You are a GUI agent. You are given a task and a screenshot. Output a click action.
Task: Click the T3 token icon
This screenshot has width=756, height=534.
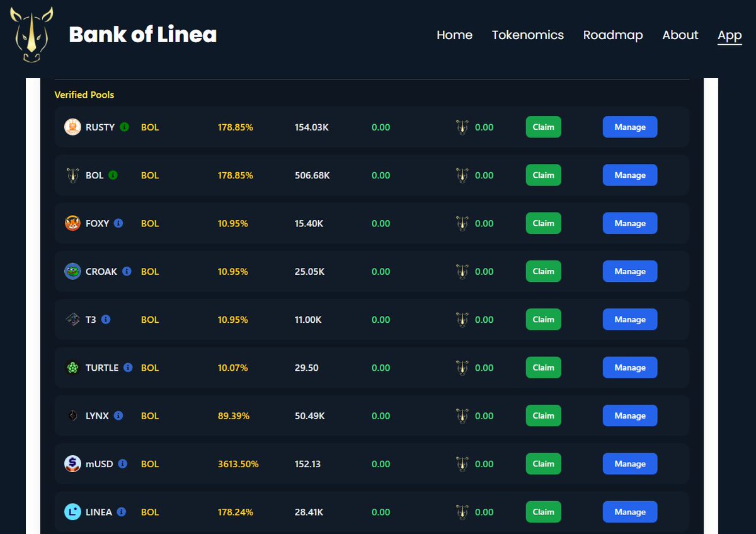[x=72, y=320]
